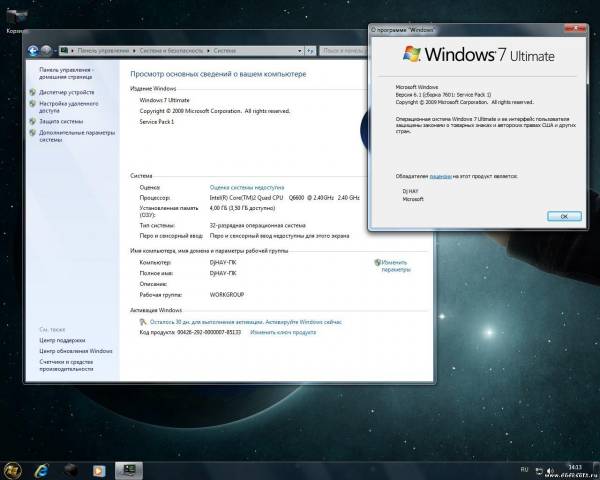Viewport: 600px width, 480px height.
Task: Click 'Активируйте Windows сейчас' activation link
Action: click(x=303, y=322)
